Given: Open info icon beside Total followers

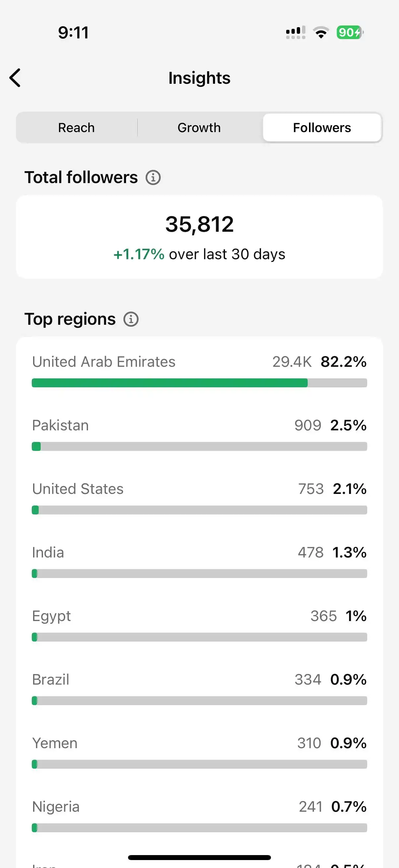Looking at the screenshot, I should 153,177.
